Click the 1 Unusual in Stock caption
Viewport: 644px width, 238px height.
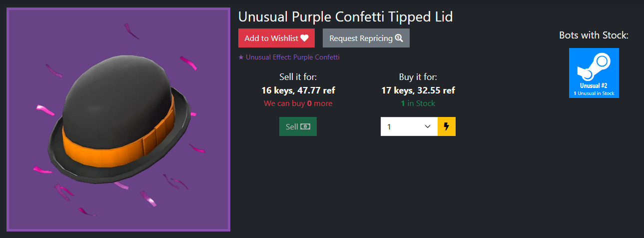[x=594, y=93]
